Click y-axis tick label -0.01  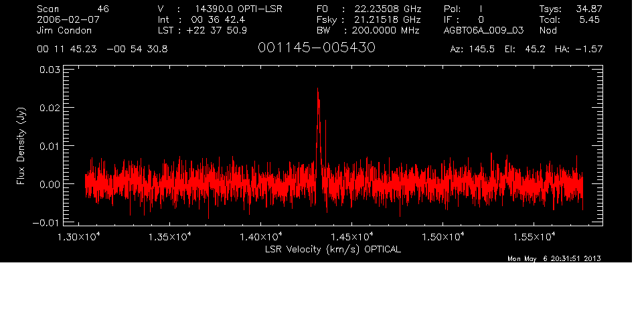(x=46, y=223)
